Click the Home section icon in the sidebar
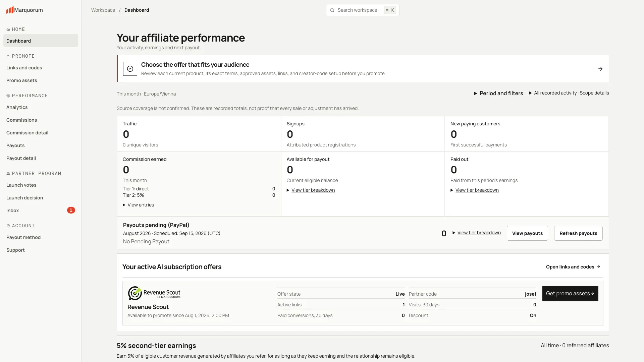 coord(8,29)
